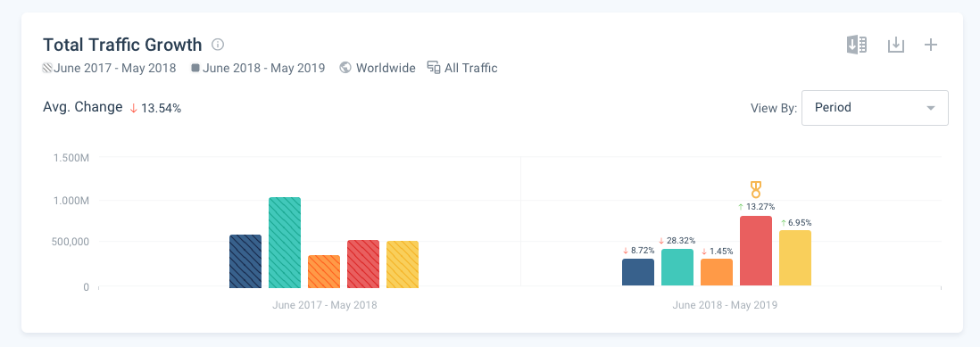This screenshot has height=347, width=980.
Task: Export the chart to Excel
Action: click(x=857, y=45)
